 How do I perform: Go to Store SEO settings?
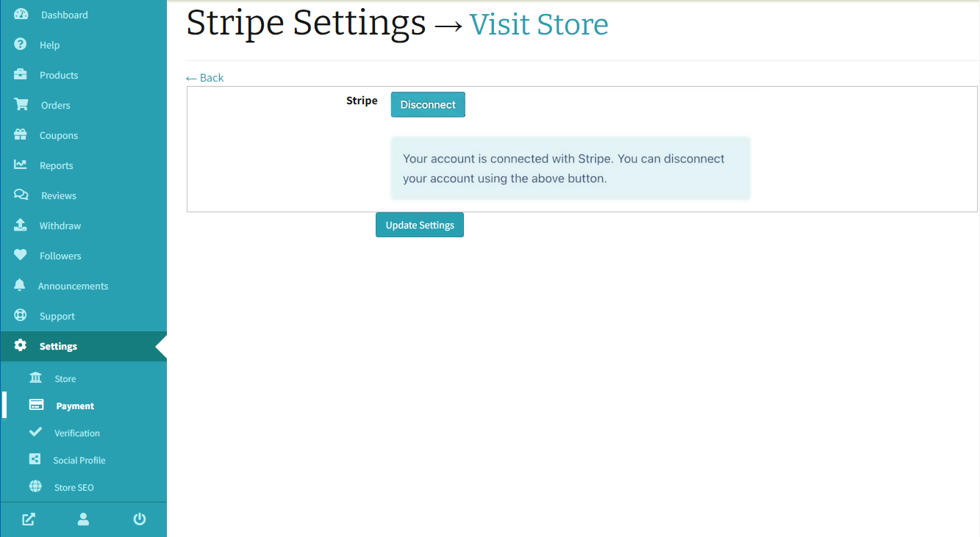(74, 488)
